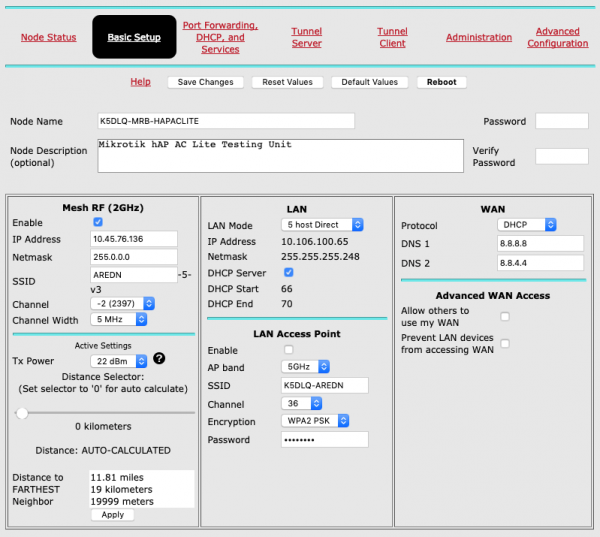Click the Mesh RF Netmask field

(x=134, y=257)
